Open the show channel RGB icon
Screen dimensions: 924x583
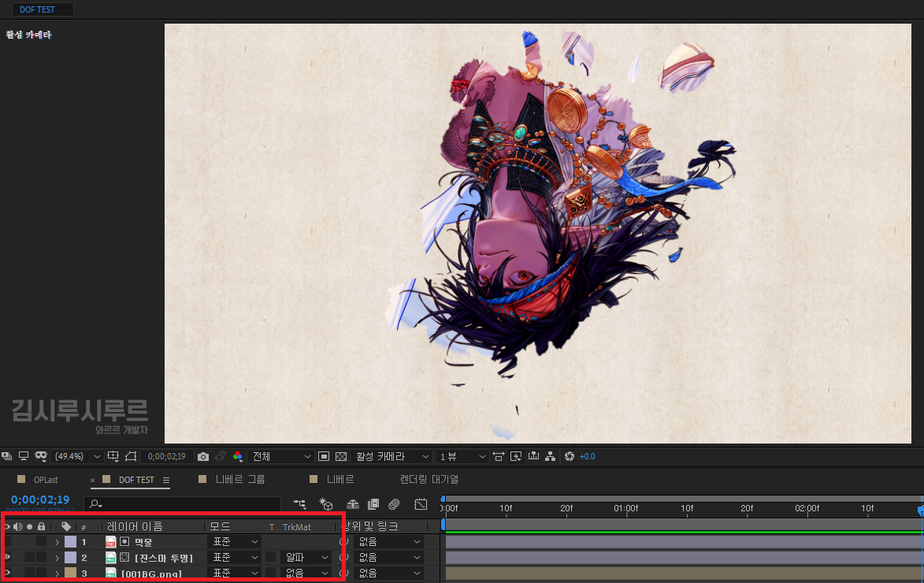[237, 456]
